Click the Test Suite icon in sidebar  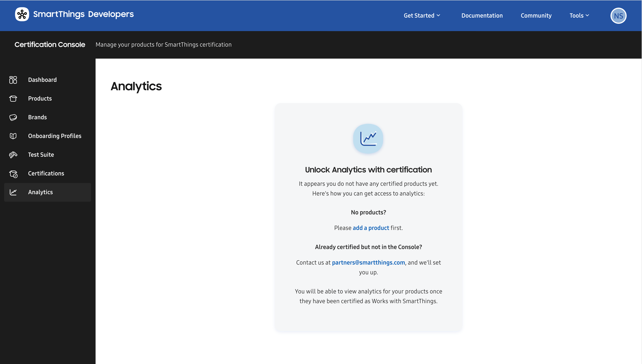coord(13,154)
